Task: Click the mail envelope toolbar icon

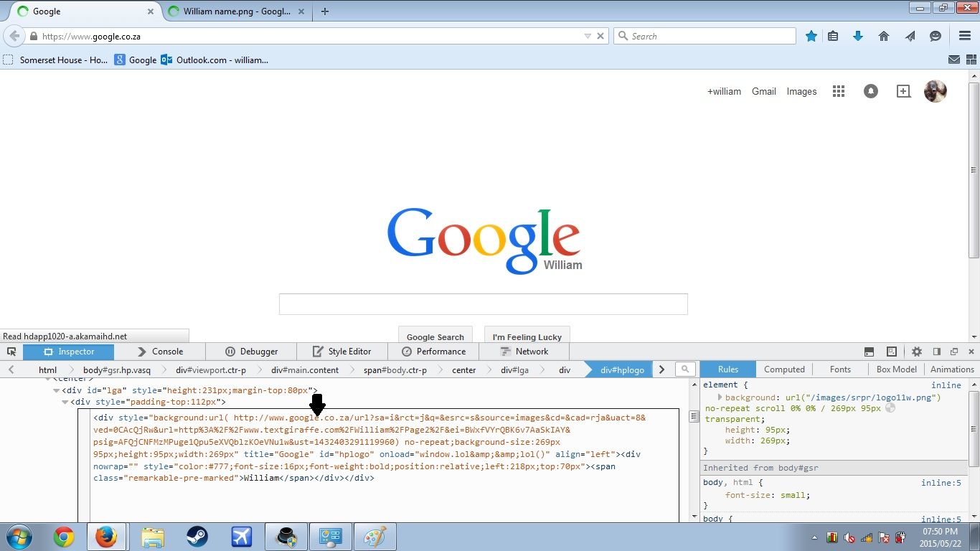Action: coord(954,60)
